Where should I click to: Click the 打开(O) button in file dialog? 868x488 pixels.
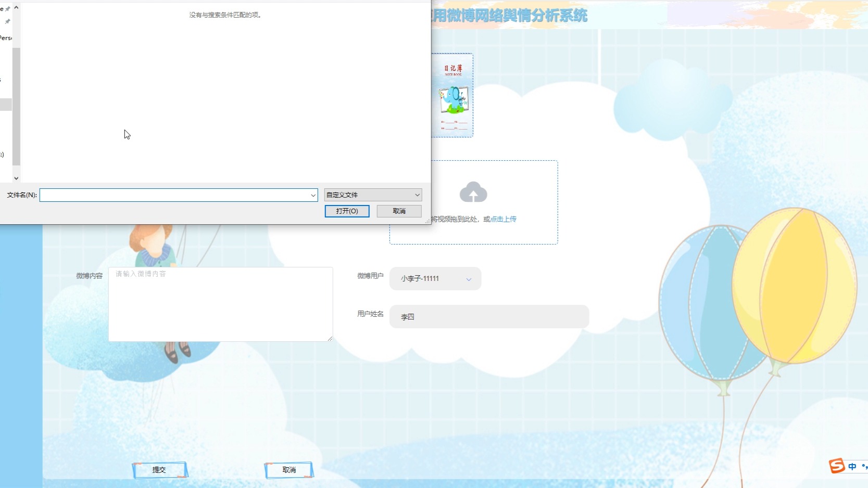coord(347,211)
